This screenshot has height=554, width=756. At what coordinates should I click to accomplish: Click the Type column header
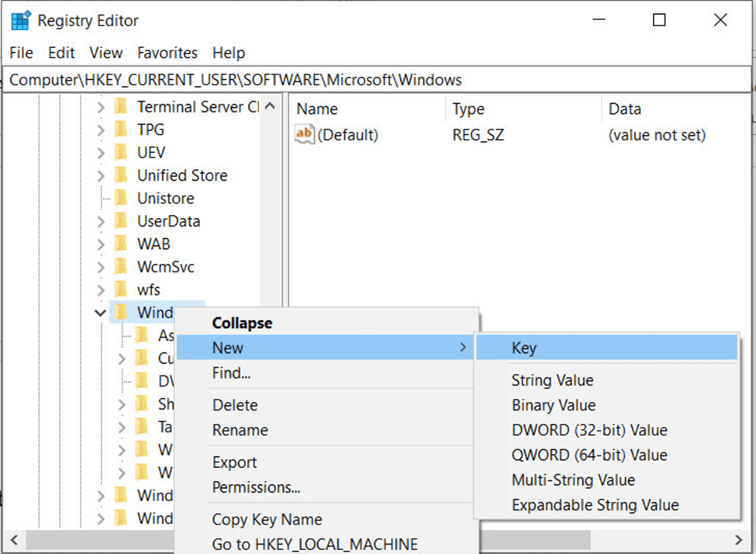pos(468,109)
